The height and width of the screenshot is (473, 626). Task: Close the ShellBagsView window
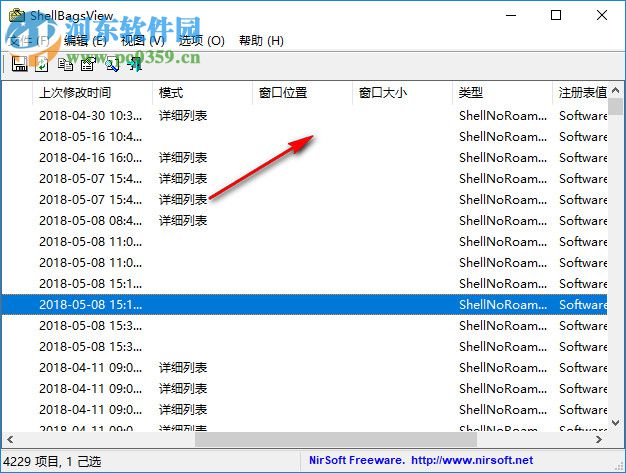602,16
